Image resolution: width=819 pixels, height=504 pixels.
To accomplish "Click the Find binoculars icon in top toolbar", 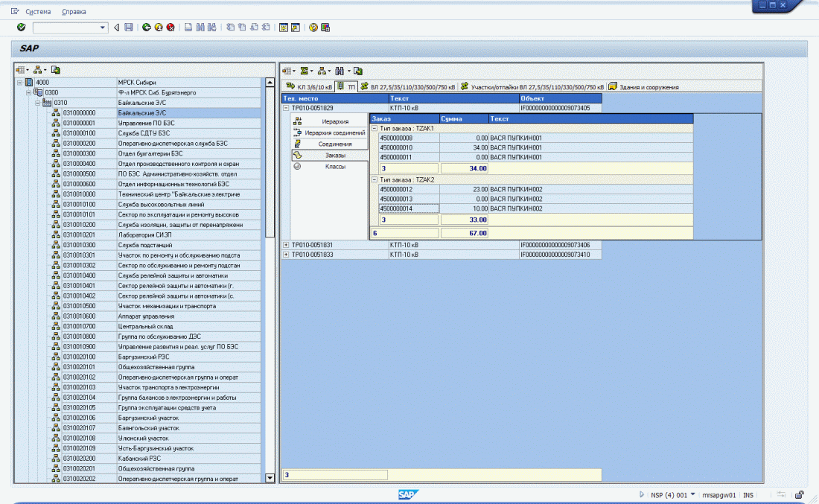I will pos(200,27).
